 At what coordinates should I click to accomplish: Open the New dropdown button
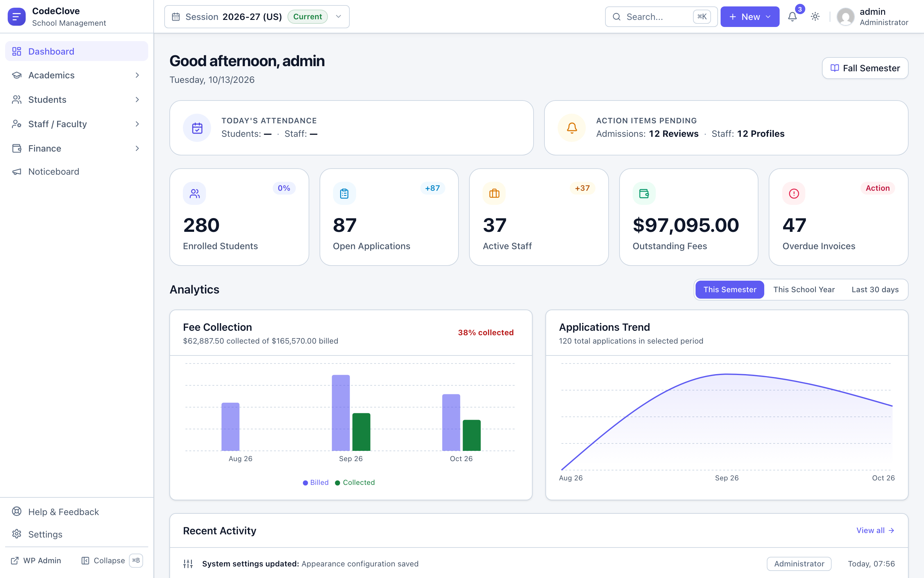[x=749, y=17]
